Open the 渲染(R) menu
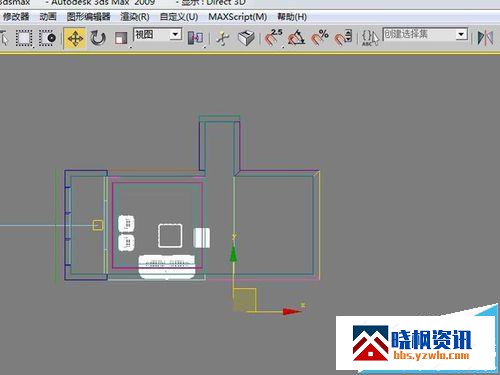The image size is (500, 375). (135, 17)
